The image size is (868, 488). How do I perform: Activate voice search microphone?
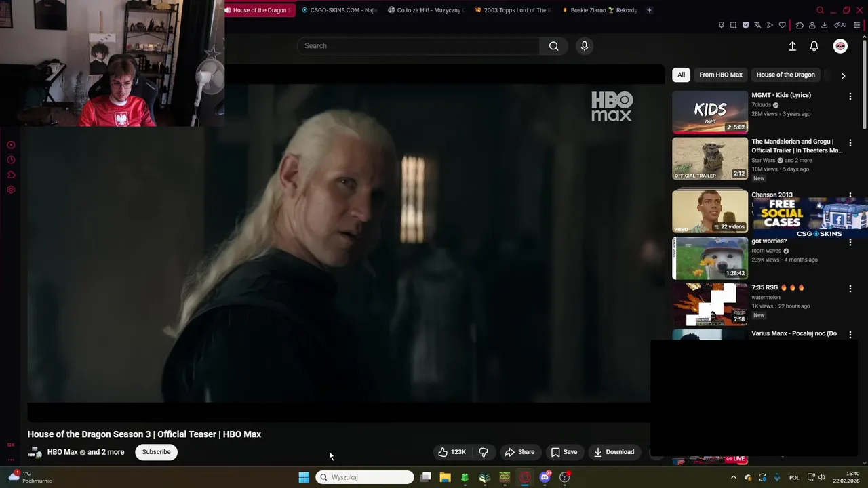pos(585,46)
